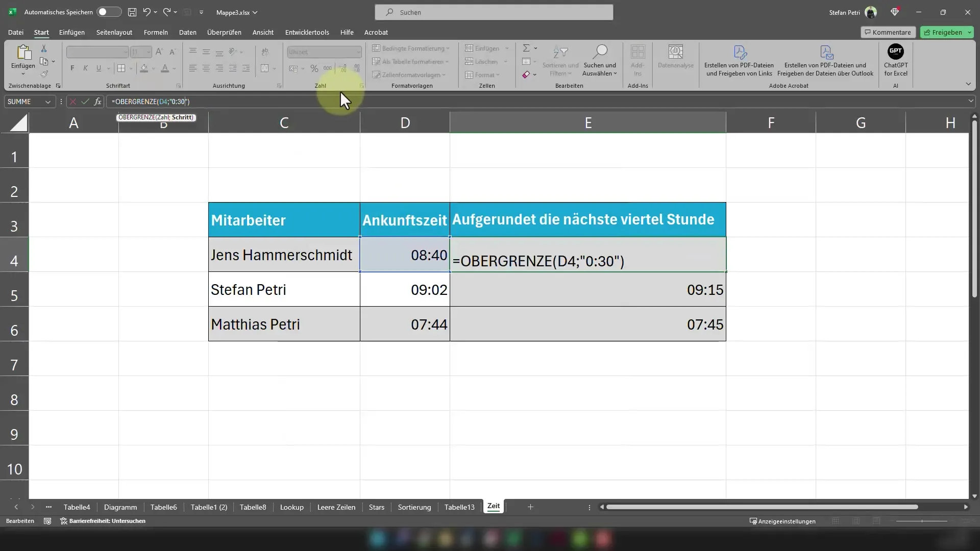
Task: Click the cut scissors icon
Action: (x=44, y=48)
